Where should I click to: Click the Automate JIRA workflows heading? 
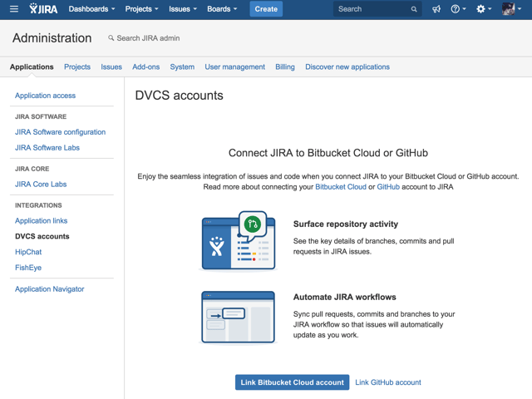[344, 297]
